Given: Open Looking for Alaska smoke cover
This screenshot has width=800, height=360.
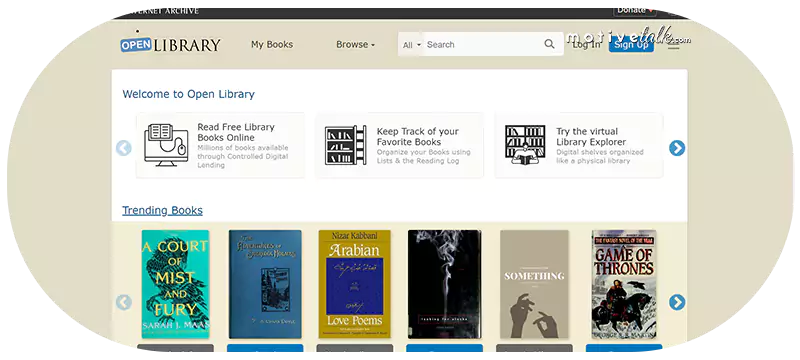Looking at the screenshot, I should [444, 284].
